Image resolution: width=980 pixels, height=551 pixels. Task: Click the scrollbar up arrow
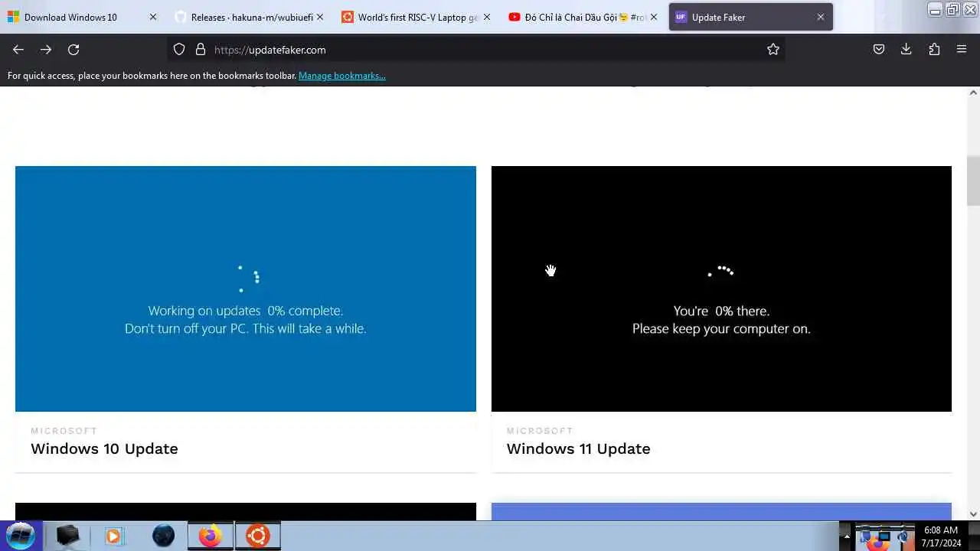(973, 93)
